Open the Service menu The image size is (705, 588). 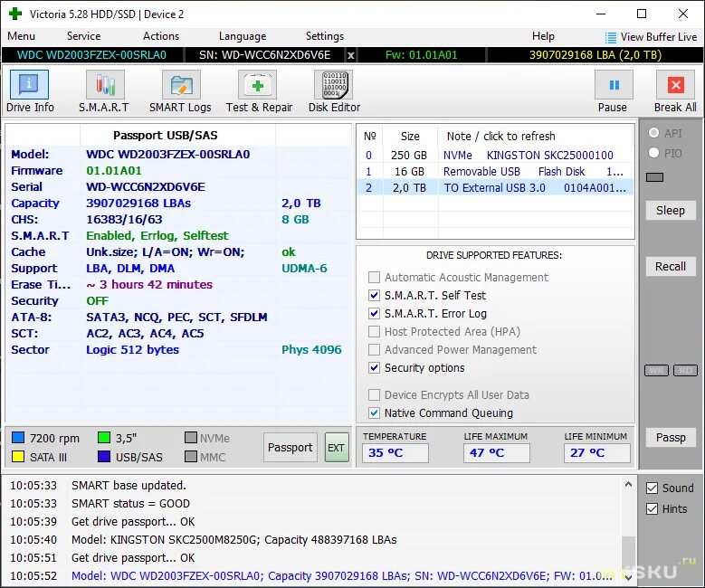click(83, 36)
